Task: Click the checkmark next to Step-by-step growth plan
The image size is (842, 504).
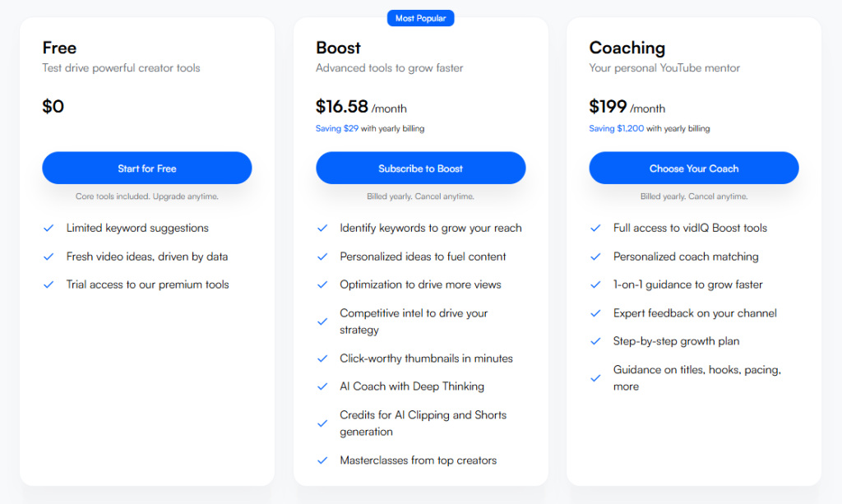Action: (595, 341)
